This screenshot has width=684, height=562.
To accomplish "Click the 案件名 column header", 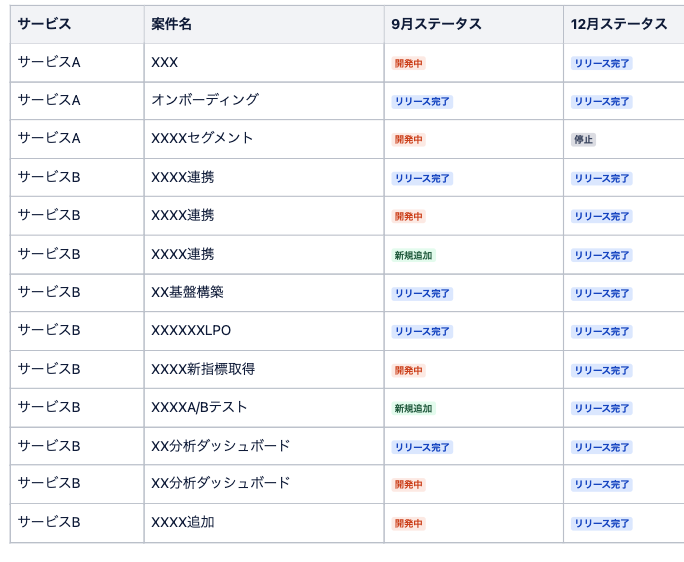I will 264,24.
